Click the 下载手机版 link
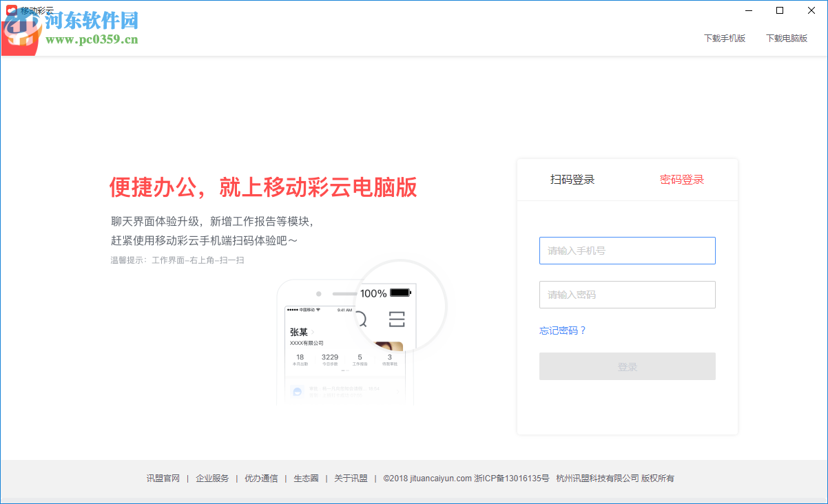The height and width of the screenshot is (504, 828). [725, 39]
